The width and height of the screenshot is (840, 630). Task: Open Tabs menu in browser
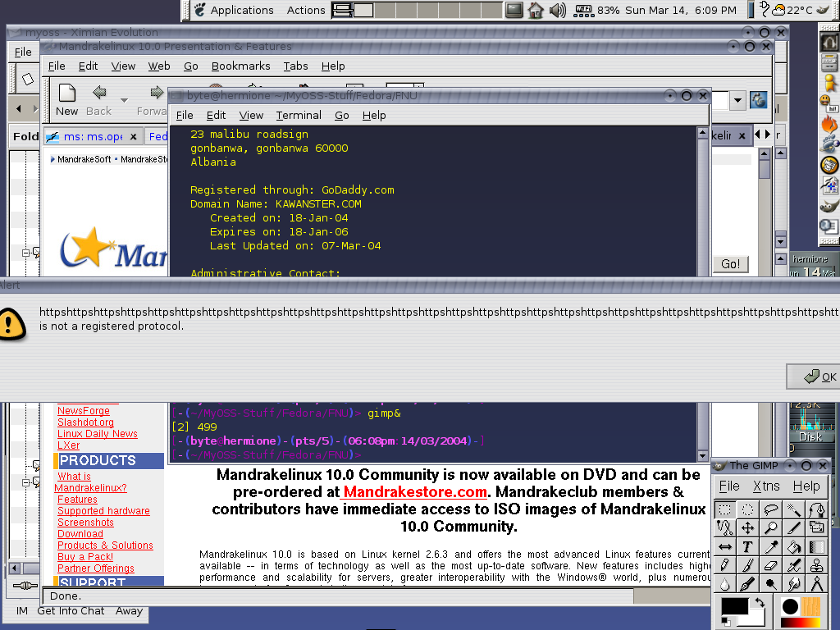[x=295, y=66]
